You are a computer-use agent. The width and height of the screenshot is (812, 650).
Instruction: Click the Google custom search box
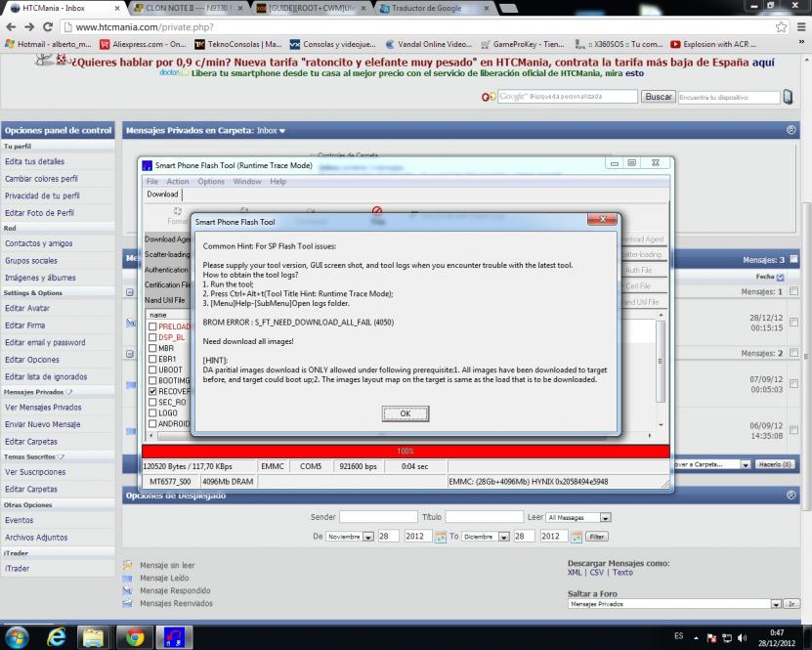click(568, 97)
